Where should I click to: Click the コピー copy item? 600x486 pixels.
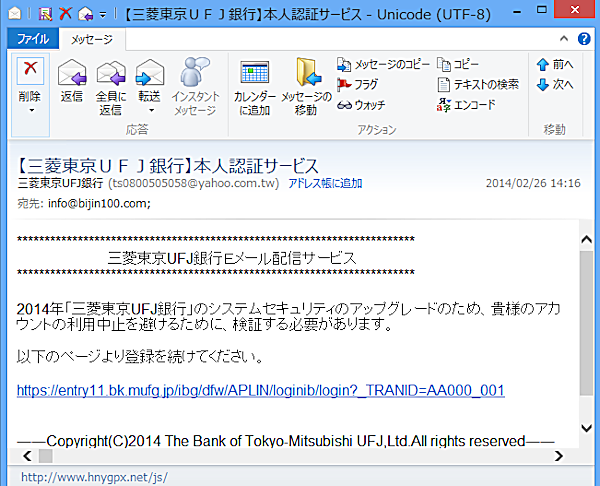tap(458, 64)
